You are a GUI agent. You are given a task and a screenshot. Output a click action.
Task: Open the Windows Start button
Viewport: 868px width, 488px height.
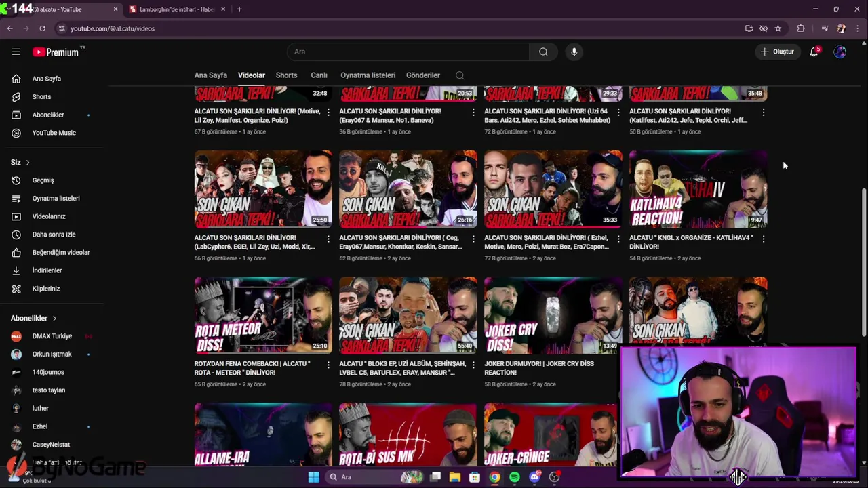(x=313, y=477)
